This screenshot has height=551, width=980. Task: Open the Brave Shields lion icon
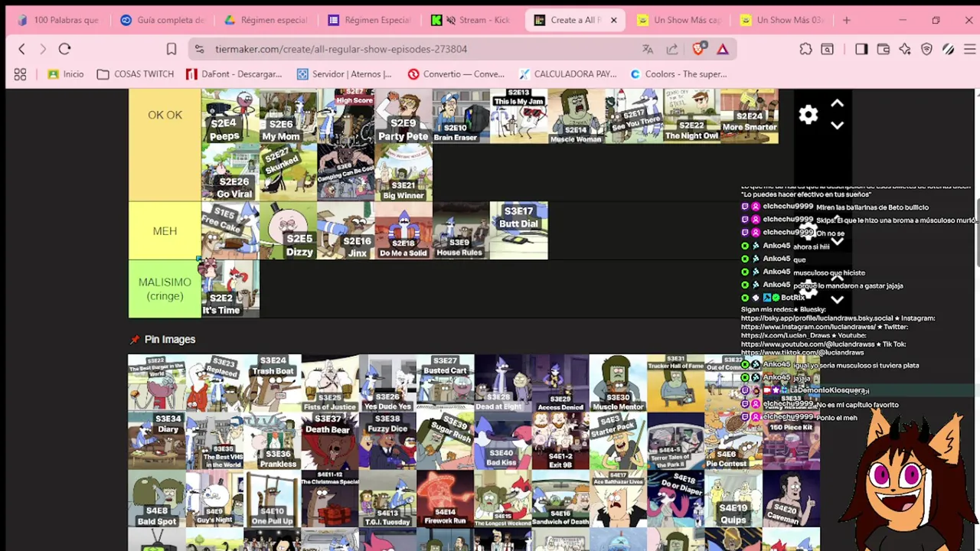[698, 49]
